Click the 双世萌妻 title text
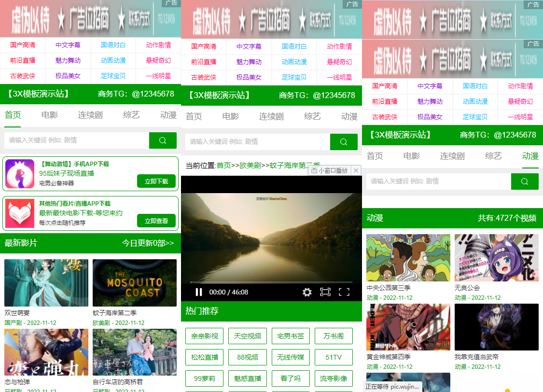543x392 pixels. point(17,313)
